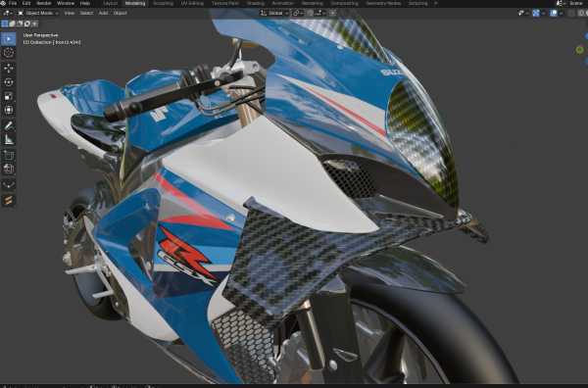
Task: Switch to the Layout workspace tab
Action: coord(110,3)
